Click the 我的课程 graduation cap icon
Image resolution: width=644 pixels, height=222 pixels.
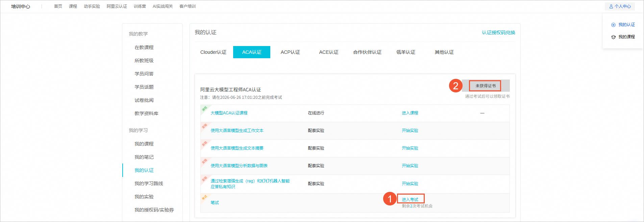[613, 37]
